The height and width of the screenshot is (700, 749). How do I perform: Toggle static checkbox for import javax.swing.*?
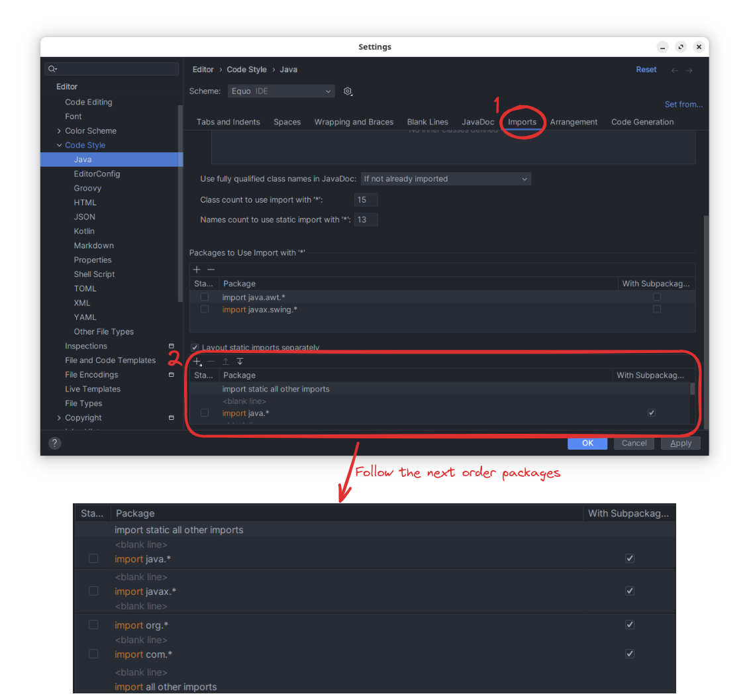[x=205, y=309]
